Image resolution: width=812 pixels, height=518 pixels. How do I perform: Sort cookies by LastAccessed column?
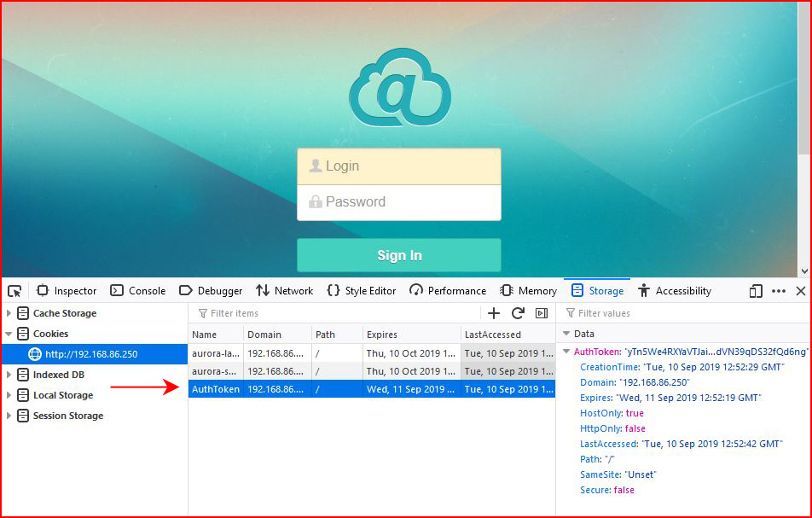tap(508, 335)
